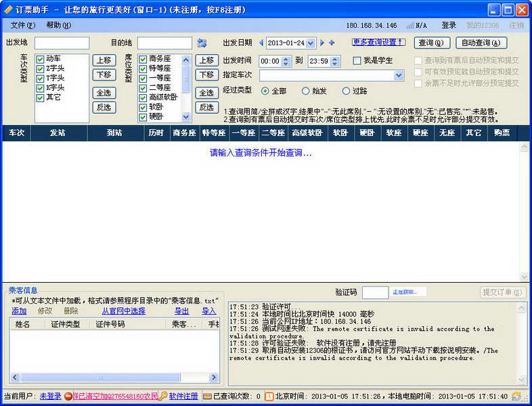Click the 从官网中选择 link
532x406 pixels.
click(x=124, y=311)
